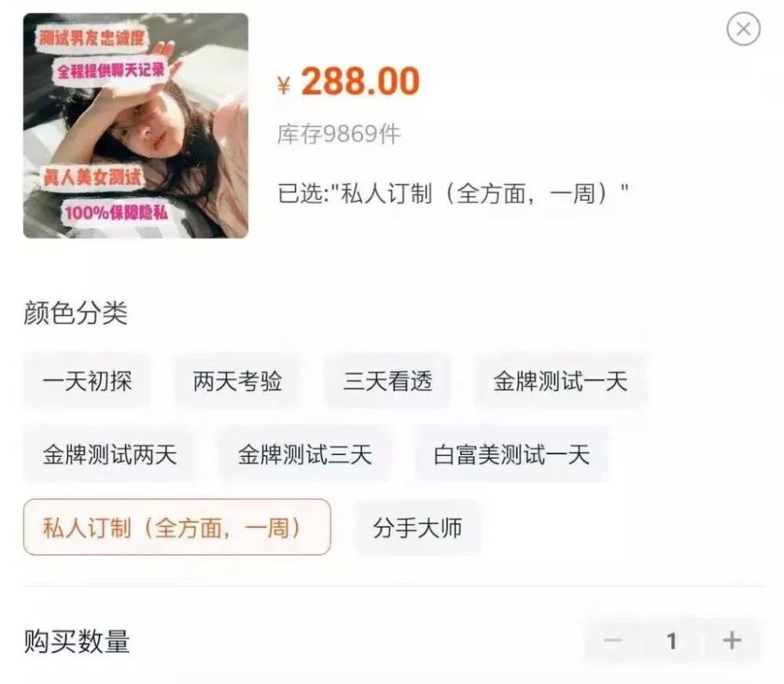The height and width of the screenshot is (684, 784).
Task: Click the quantity value field showing 1
Action: [673, 640]
